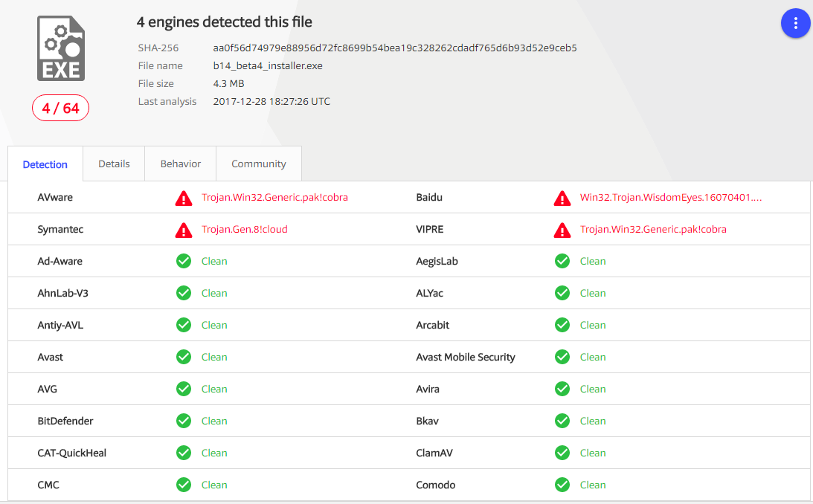Viewport: 813px width, 504px height.
Task: Click the green check icon for BitDefender
Action: [x=184, y=421]
